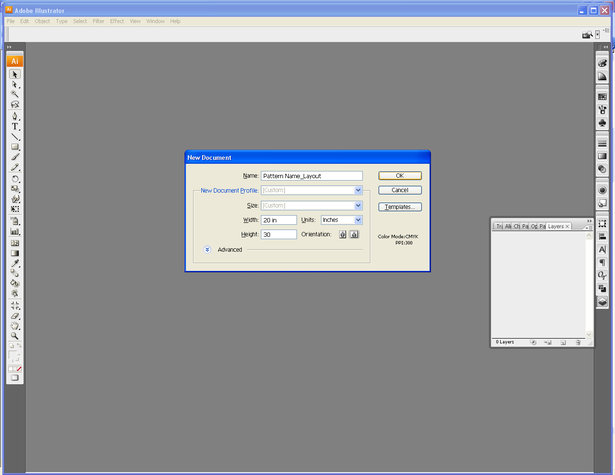Open the Object menu
This screenshot has width=615, height=475.
point(42,21)
